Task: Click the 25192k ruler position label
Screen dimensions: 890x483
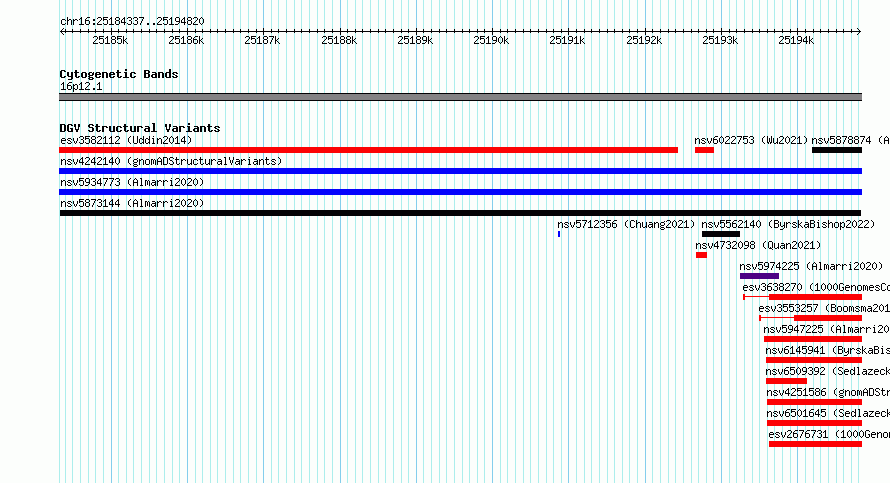Action: tap(644, 40)
